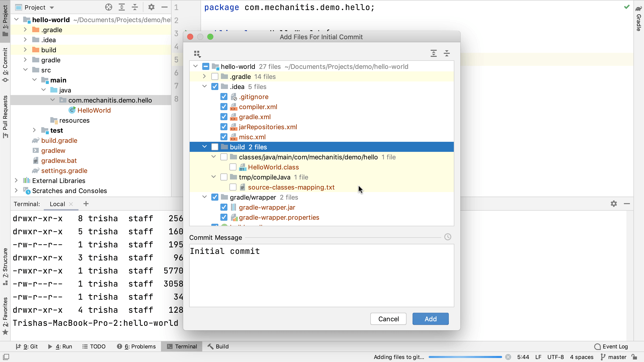Open the Problems tab
Screen dimensions: 644x362
point(137,346)
